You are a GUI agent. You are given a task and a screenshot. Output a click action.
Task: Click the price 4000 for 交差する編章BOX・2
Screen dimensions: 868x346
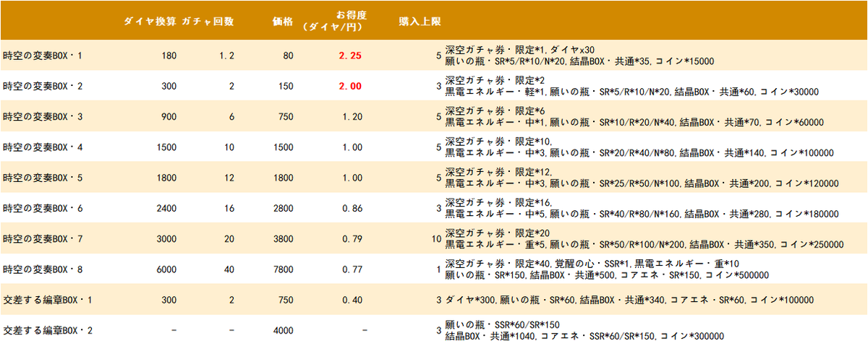coord(283,331)
